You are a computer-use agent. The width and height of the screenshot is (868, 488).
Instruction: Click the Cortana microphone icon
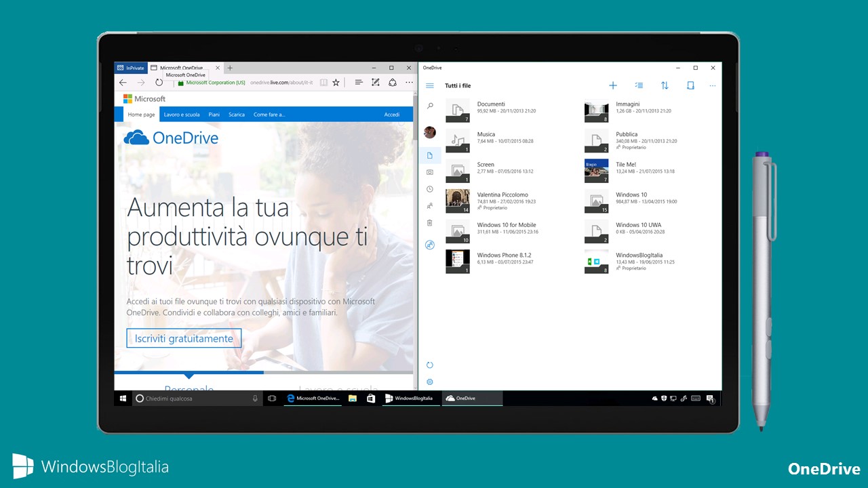(255, 399)
